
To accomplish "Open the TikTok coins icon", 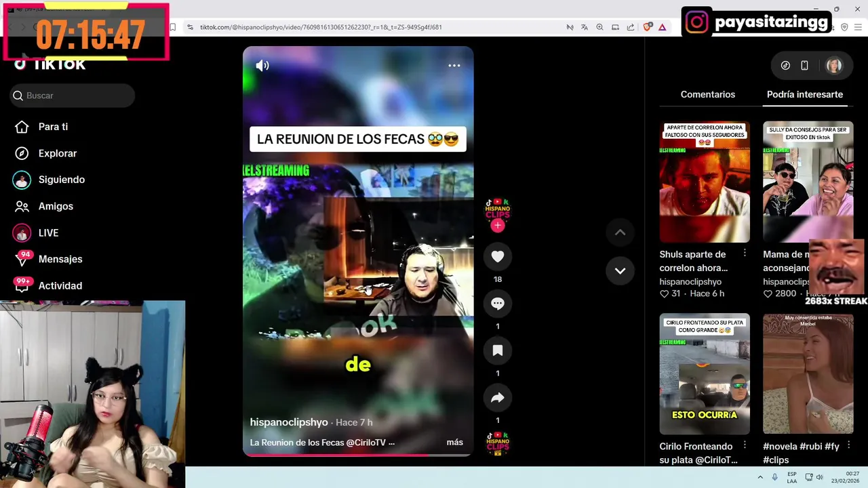I will [785, 66].
